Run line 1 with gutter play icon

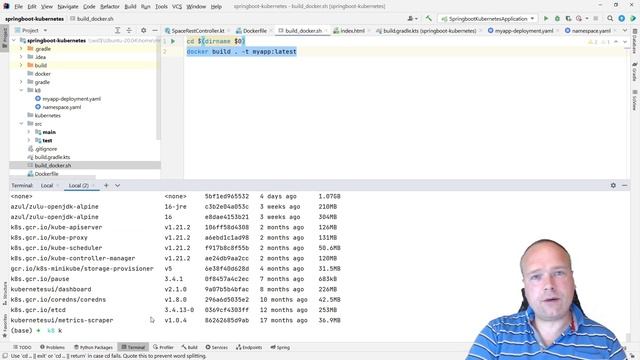tap(173, 41)
